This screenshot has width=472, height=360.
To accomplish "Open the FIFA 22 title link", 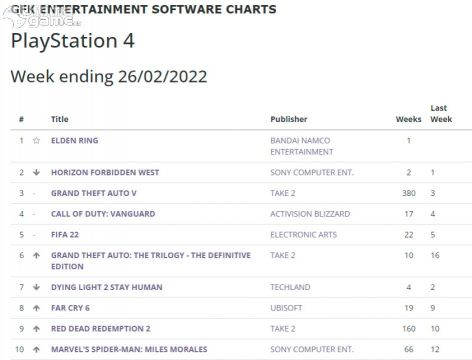I will click(65, 235).
